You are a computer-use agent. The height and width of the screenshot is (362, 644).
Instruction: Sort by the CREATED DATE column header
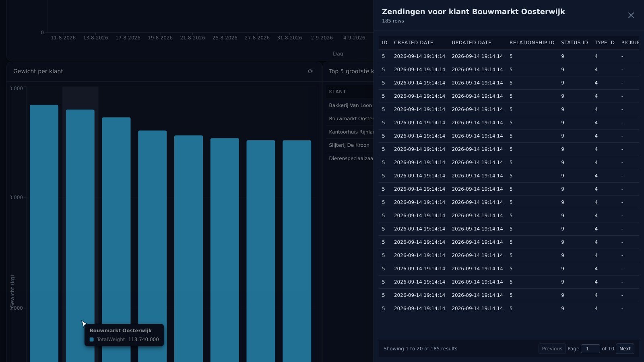click(x=413, y=43)
